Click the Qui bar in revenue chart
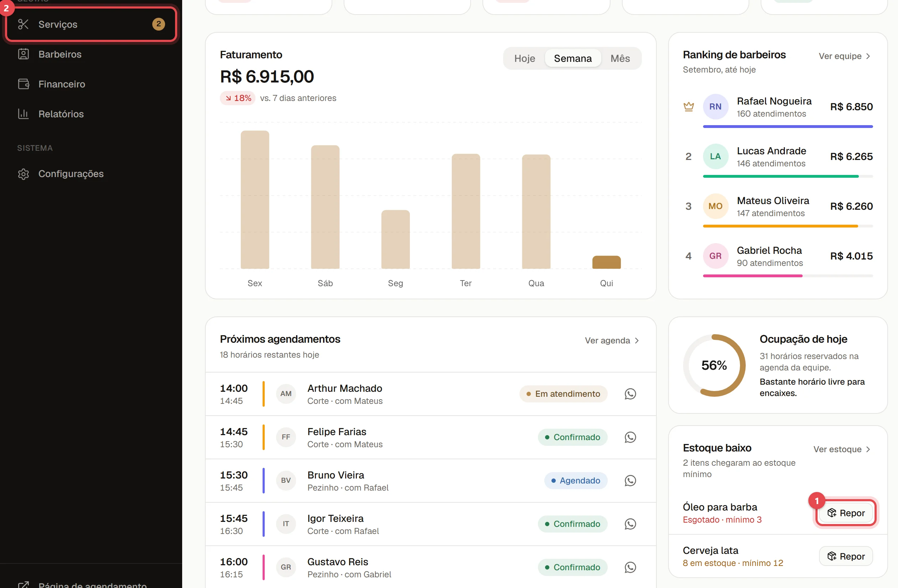 click(x=606, y=262)
